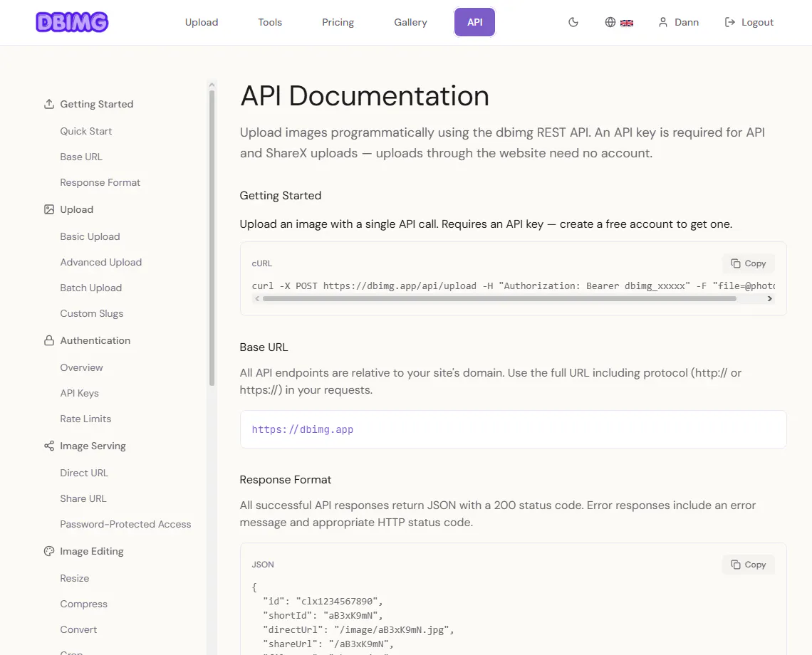Go to Password-Protected Access
812x655 pixels.
(125, 525)
